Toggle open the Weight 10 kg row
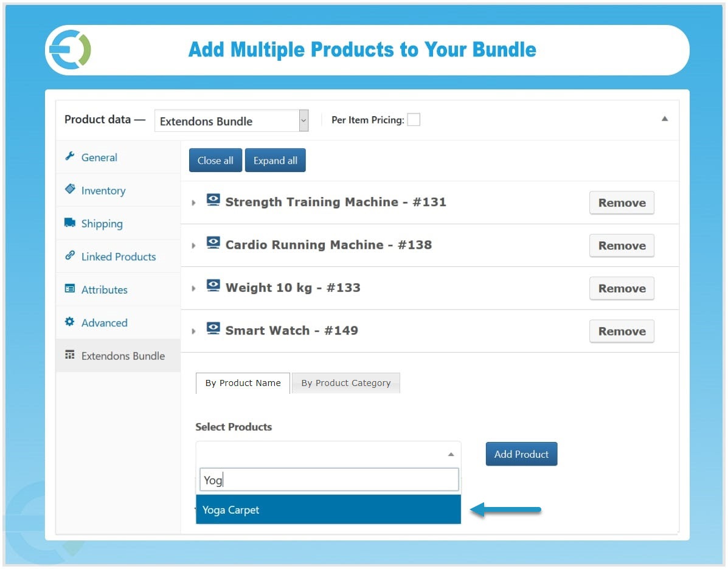Viewport: 728px width, 569px height. coord(193,288)
